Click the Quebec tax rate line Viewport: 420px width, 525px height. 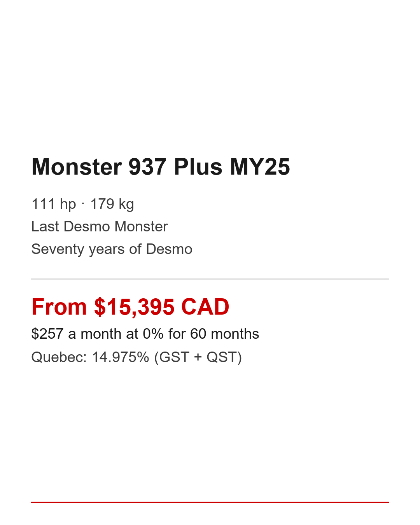click(x=136, y=357)
